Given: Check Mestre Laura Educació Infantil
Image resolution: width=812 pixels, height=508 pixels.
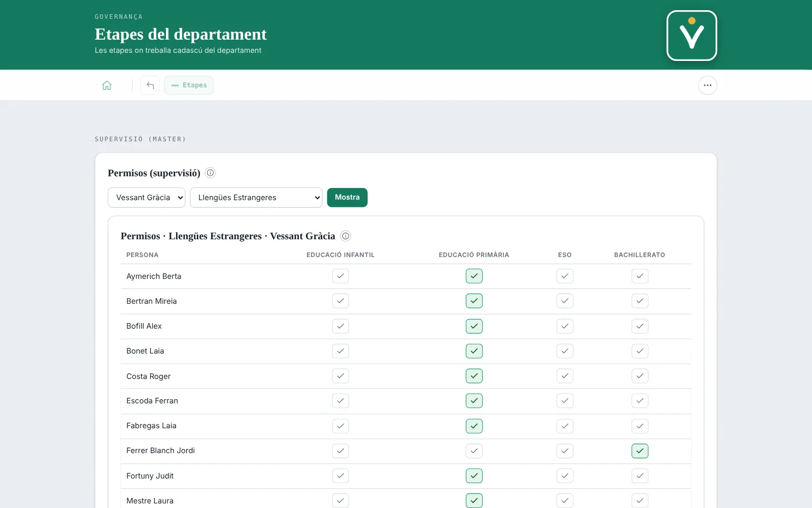Looking at the screenshot, I should point(341,500).
